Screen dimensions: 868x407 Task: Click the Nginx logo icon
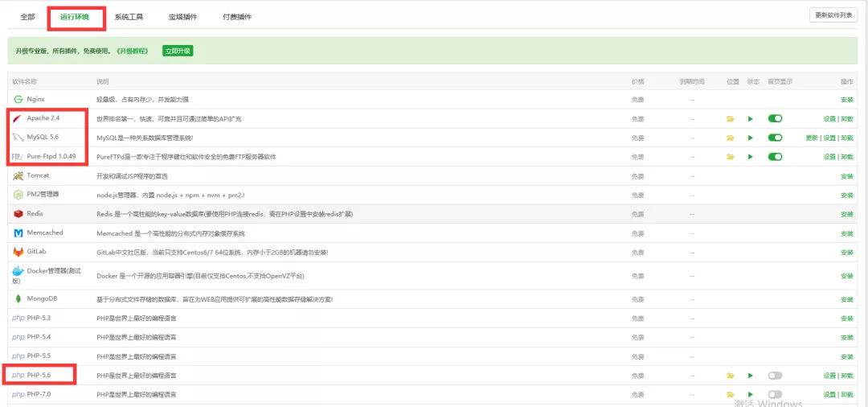coord(18,99)
